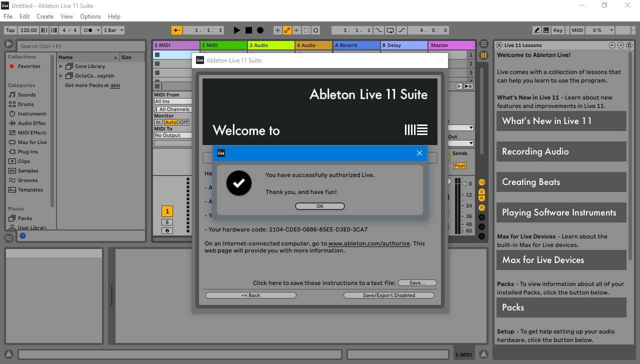
Task: Click the 3 Audio track header
Action: tap(271, 45)
